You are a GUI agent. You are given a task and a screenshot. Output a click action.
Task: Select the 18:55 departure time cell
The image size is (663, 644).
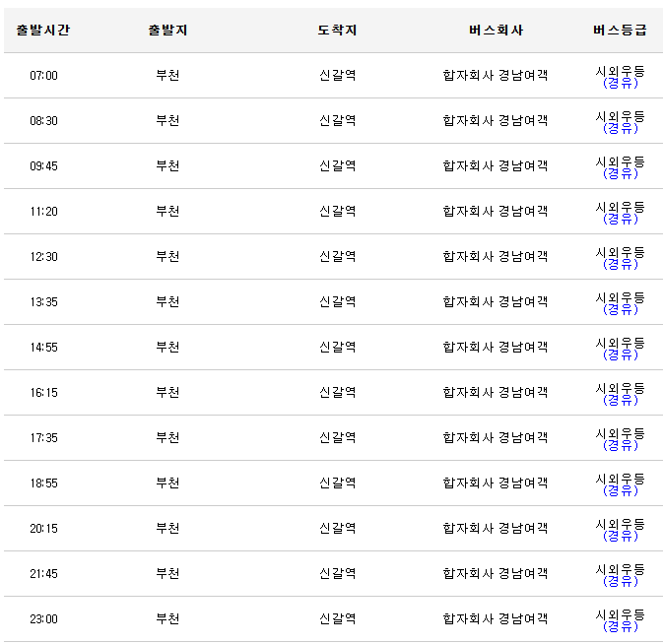(43, 483)
